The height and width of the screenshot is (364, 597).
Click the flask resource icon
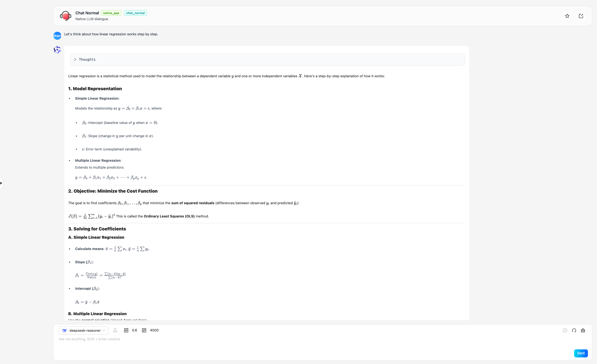coord(115,330)
